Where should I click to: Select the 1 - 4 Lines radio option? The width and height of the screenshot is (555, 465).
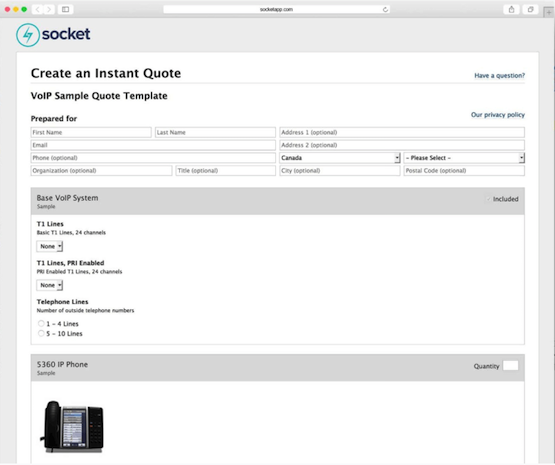coord(41,323)
